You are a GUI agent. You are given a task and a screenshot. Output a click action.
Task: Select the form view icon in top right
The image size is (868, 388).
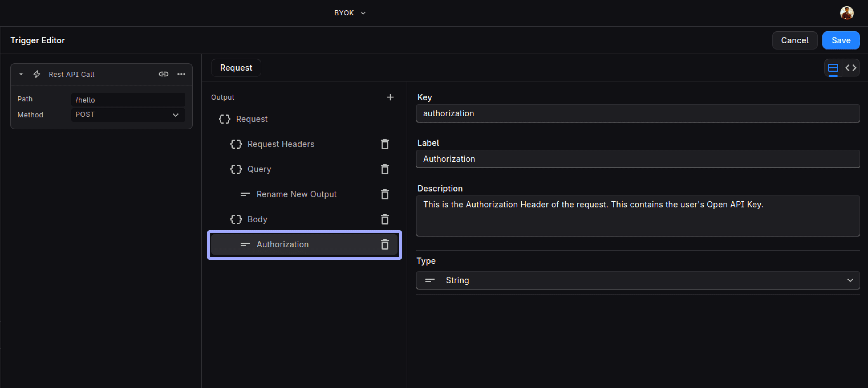833,68
